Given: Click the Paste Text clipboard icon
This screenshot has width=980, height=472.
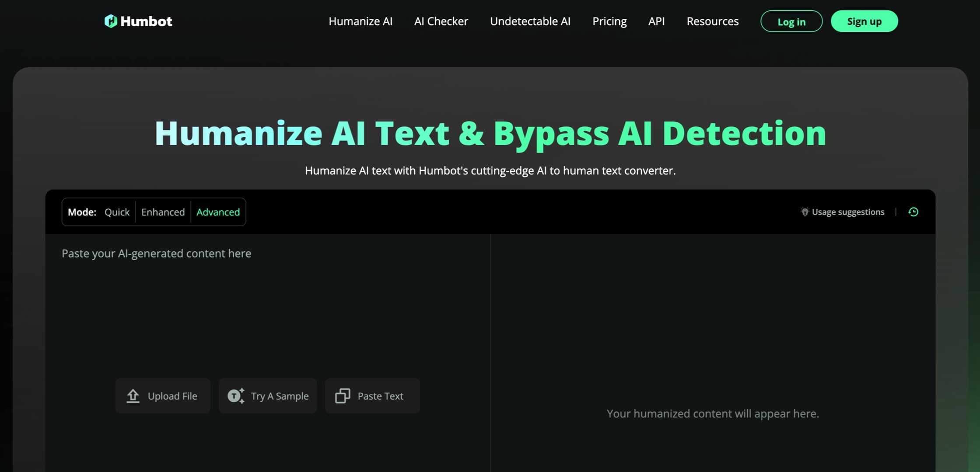Looking at the screenshot, I should [x=343, y=396].
